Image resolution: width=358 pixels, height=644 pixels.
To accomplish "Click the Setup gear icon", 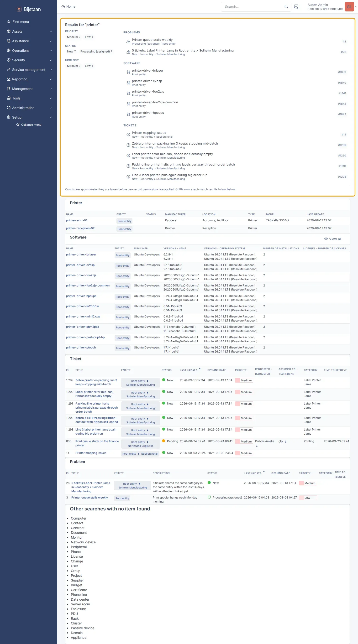I will pyautogui.click(x=9, y=117).
